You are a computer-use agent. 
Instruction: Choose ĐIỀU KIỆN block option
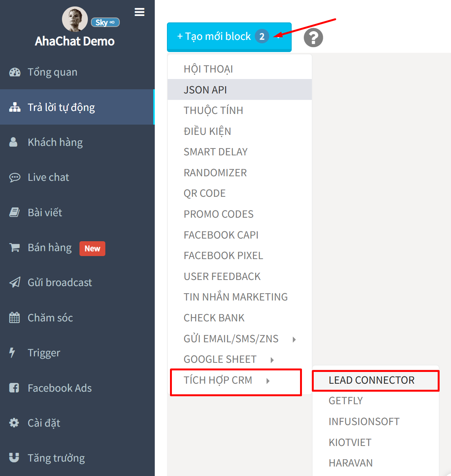click(x=240, y=131)
